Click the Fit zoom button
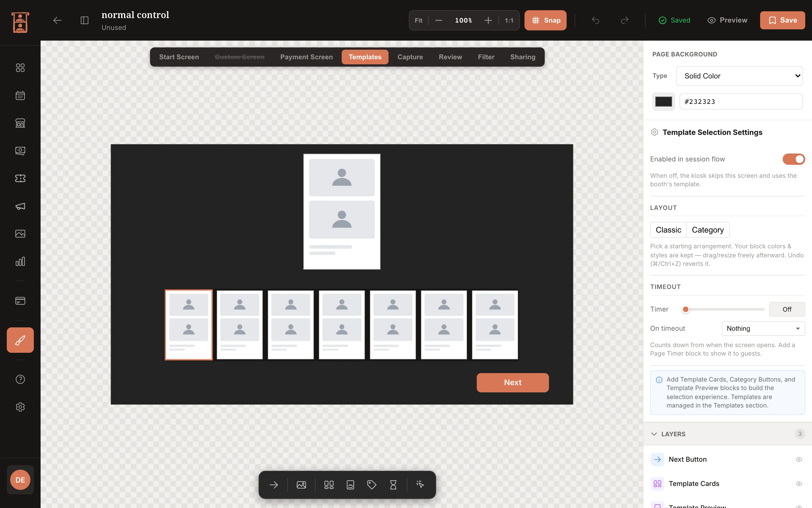This screenshot has height=508, width=812. 418,21
